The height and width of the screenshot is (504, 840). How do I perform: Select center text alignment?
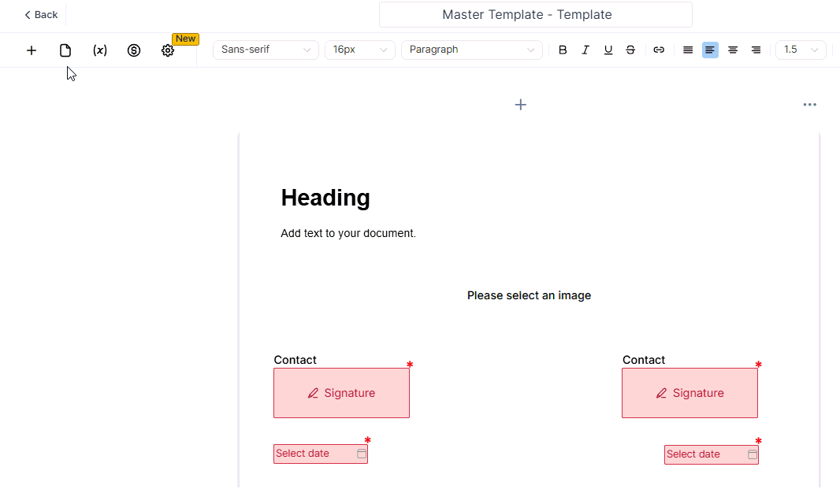tap(733, 50)
